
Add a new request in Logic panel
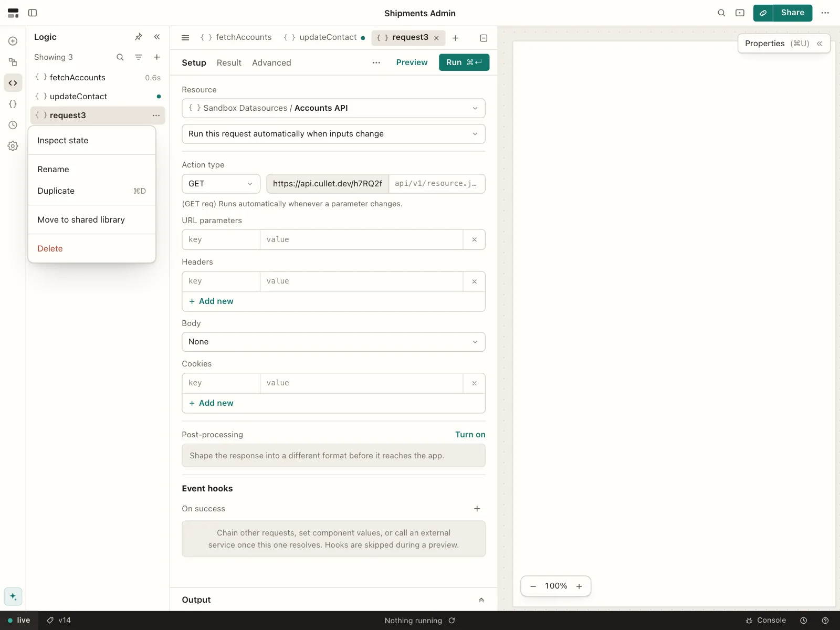pyautogui.click(x=157, y=57)
